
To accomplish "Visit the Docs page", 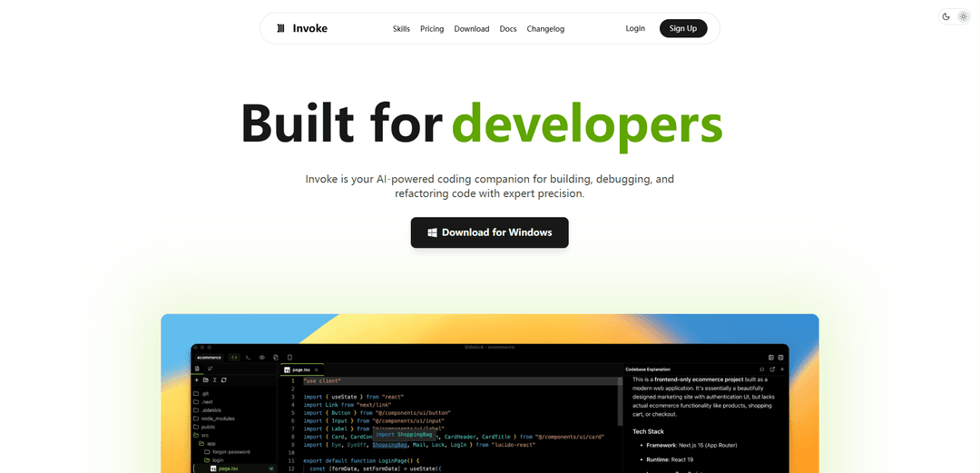I will click(x=508, y=29).
